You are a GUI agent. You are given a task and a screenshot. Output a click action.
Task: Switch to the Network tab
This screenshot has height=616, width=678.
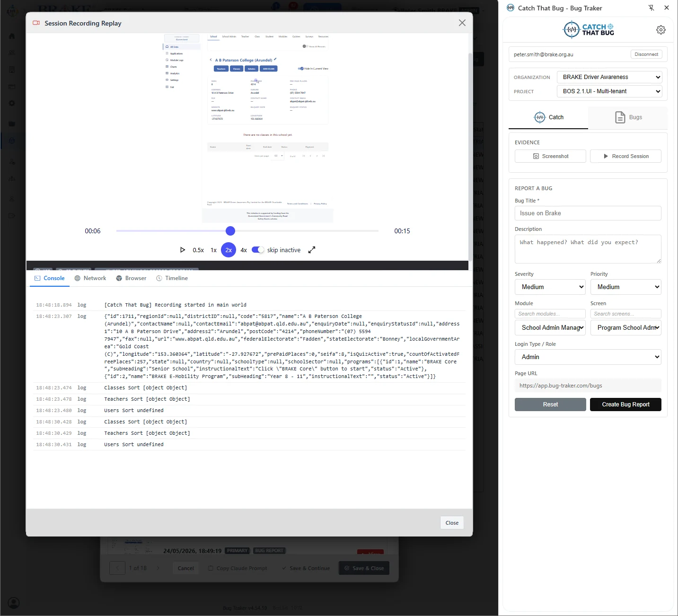(90, 278)
